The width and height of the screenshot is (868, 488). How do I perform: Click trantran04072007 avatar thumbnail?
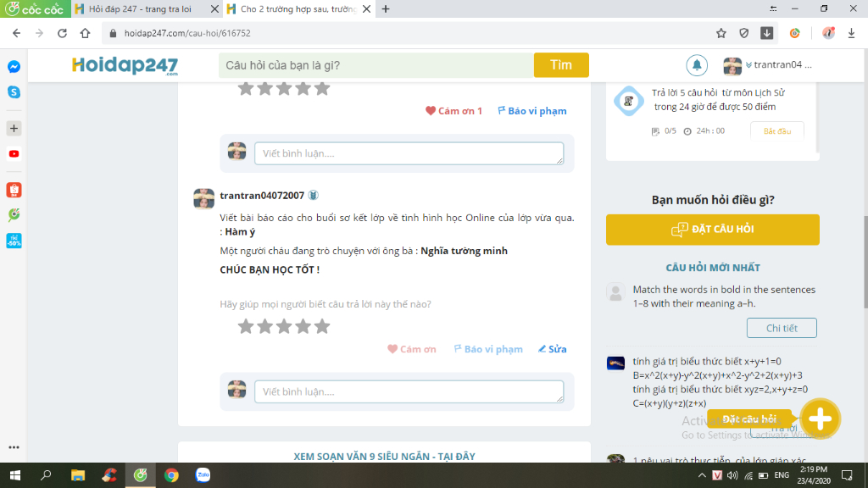pyautogui.click(x=203, y=198)
